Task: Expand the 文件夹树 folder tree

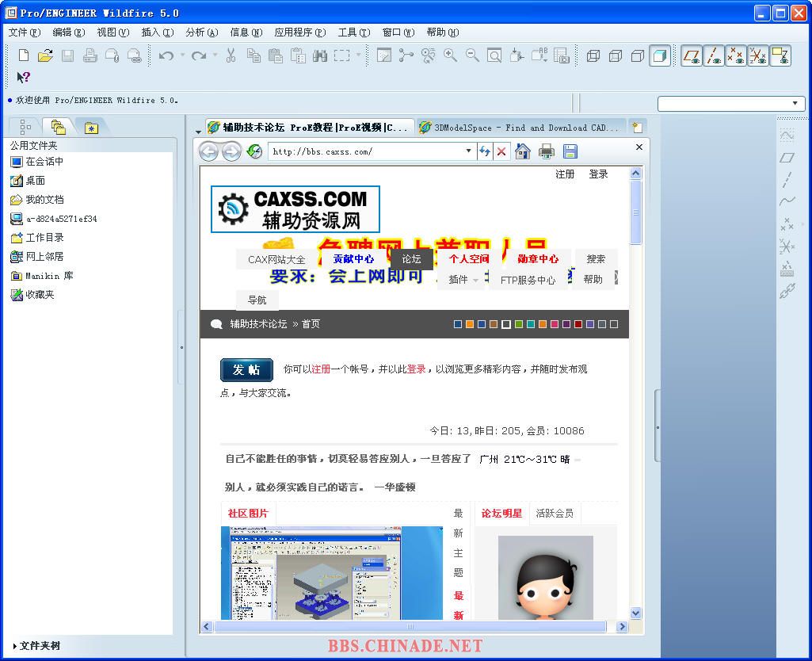Action: (15, 646)
